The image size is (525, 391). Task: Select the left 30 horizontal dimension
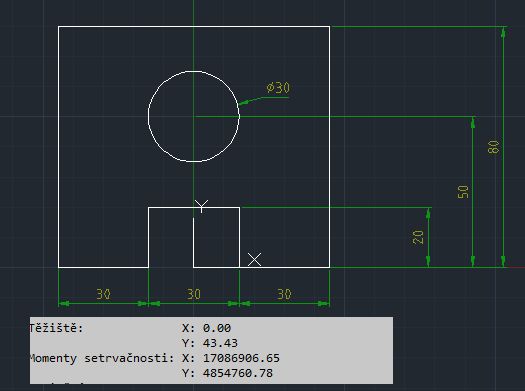(x=103, y=294)
